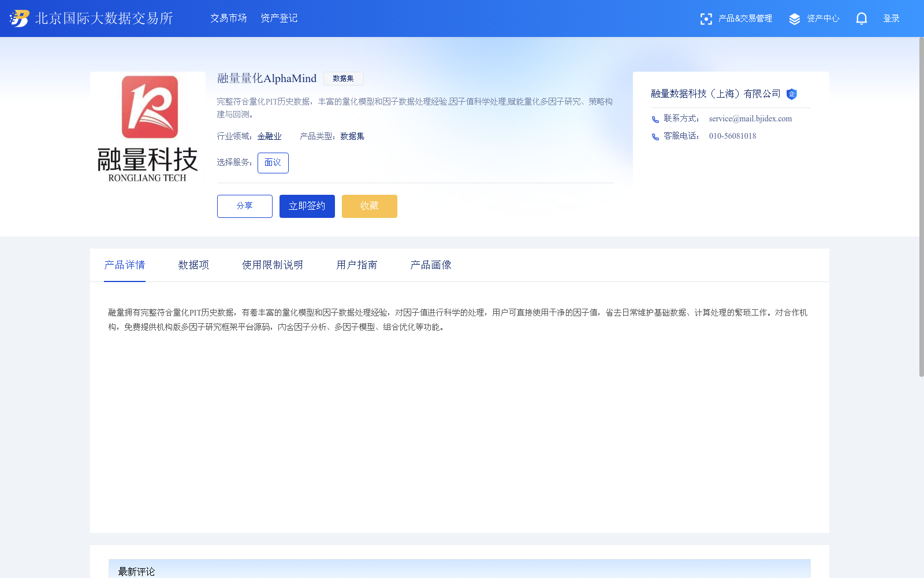Click the 数据集 tag next to title

[x=344, y=79]
